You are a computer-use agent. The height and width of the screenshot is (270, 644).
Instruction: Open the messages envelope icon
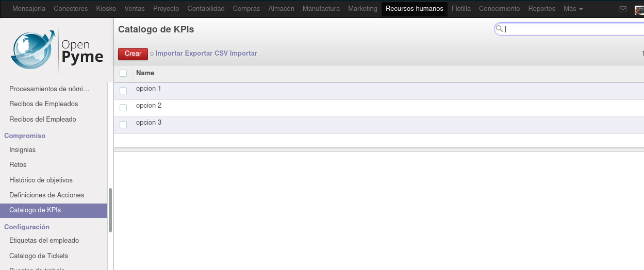click(x=623, y=9)
